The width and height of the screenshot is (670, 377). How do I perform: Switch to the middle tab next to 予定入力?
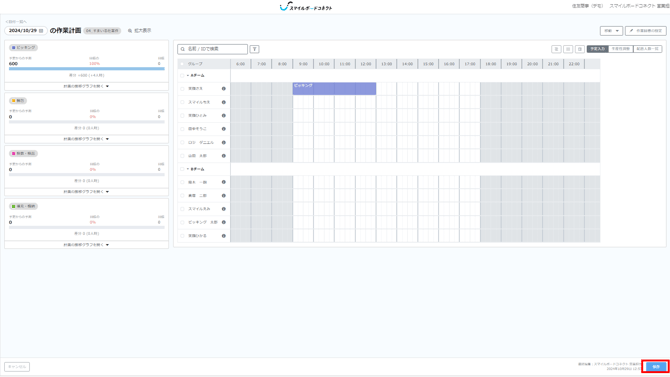[x=620, y=49]
